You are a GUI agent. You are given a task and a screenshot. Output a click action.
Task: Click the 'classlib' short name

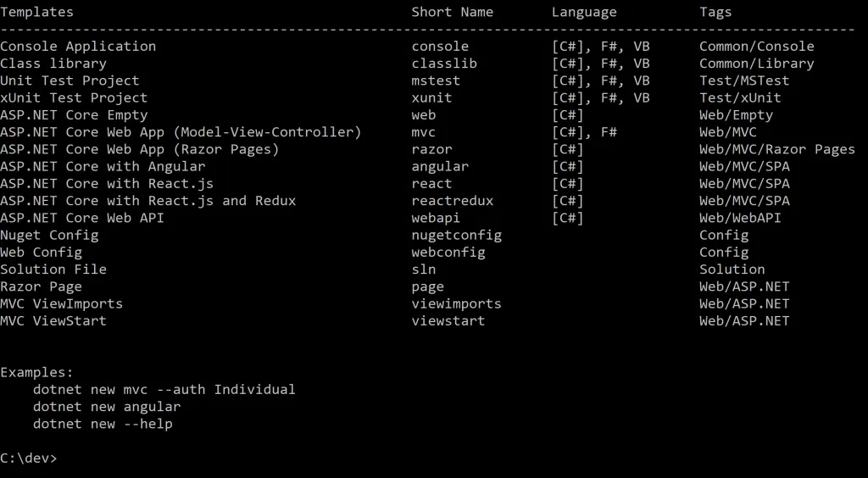tap(444, 64)
